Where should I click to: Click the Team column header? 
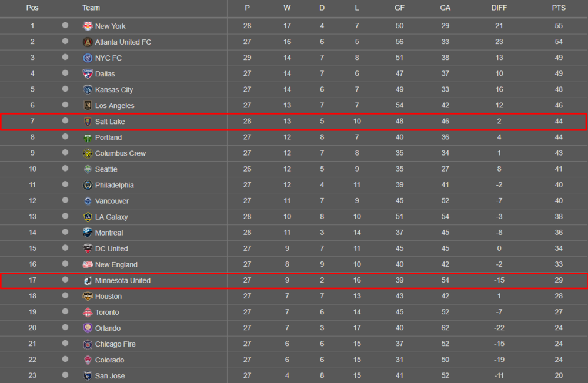[91, 8]
